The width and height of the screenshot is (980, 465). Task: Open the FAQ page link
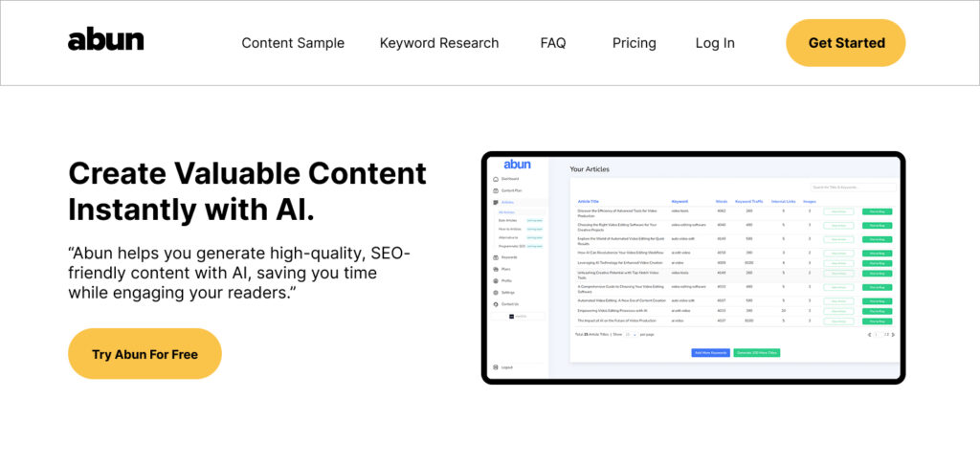click(553, 43)
